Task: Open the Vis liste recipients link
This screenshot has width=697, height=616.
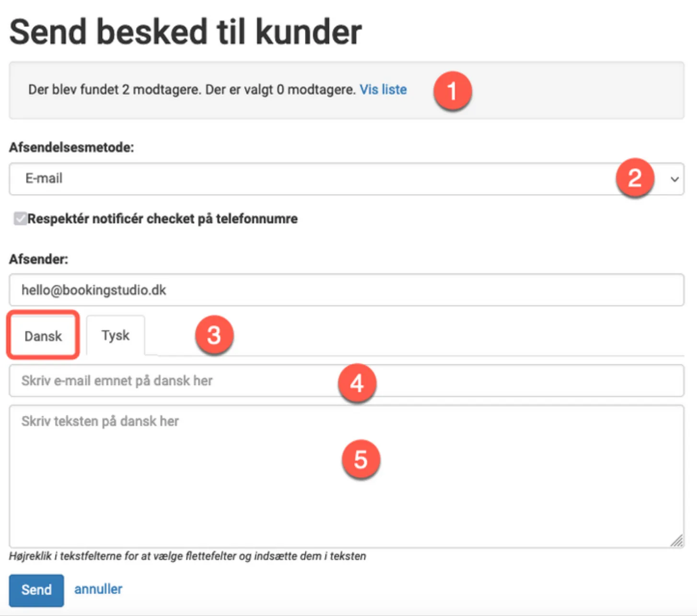Action: pos(383,90)
